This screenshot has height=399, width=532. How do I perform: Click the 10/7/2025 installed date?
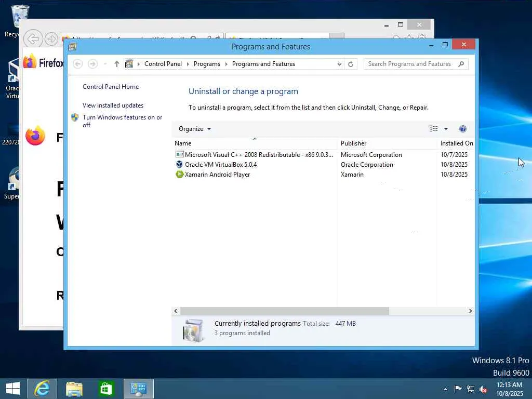(454, 155)
